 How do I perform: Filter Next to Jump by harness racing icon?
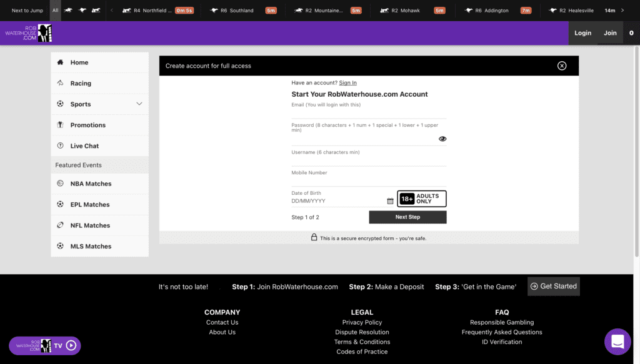96,10
